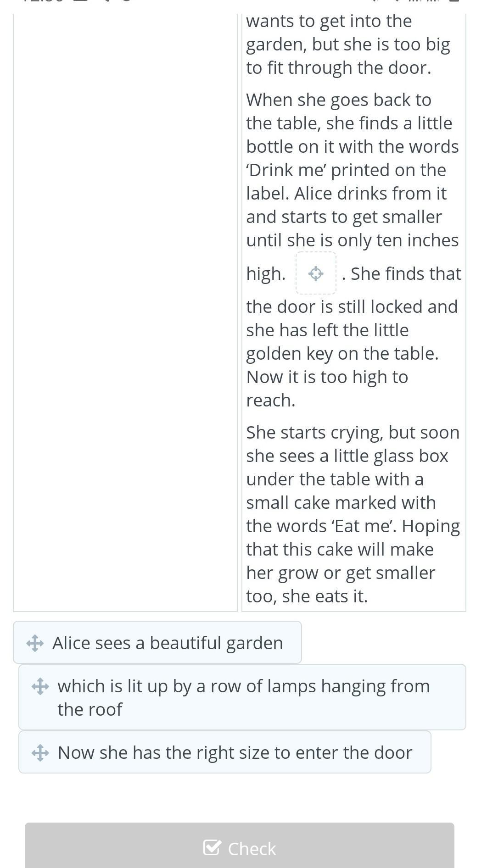The width and height of the screenshot is (487, 868).
Task: Click 'Now it is too high to' sentence
Action: tap(327, 377)
